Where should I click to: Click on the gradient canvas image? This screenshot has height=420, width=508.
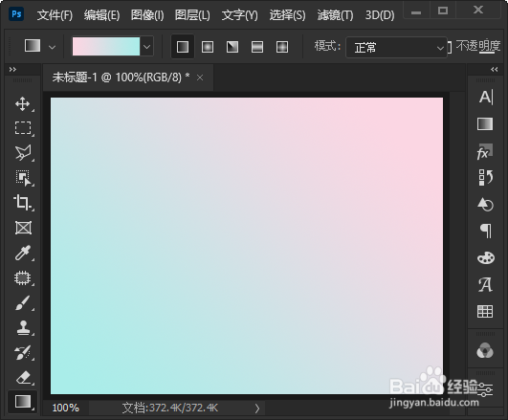[247, 246]
